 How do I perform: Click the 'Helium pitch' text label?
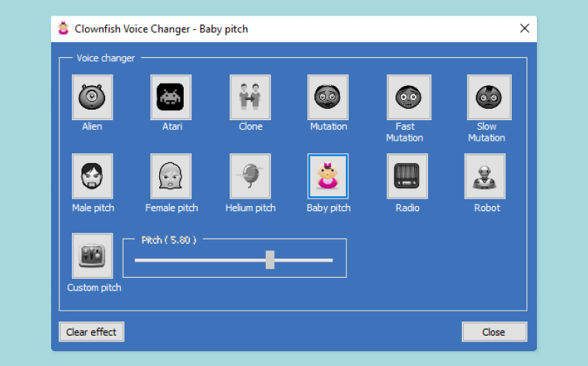(x=250, y=207)
